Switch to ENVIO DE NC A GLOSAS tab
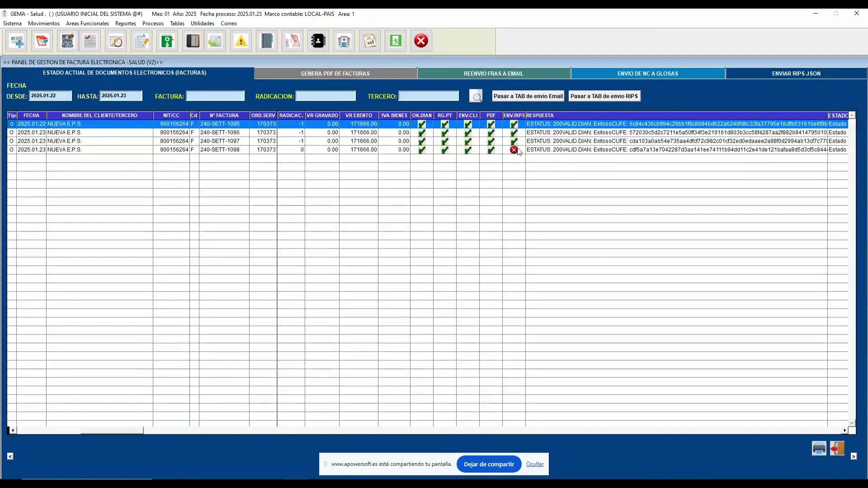Screen dimensions: 868x488 coord(648,73)
